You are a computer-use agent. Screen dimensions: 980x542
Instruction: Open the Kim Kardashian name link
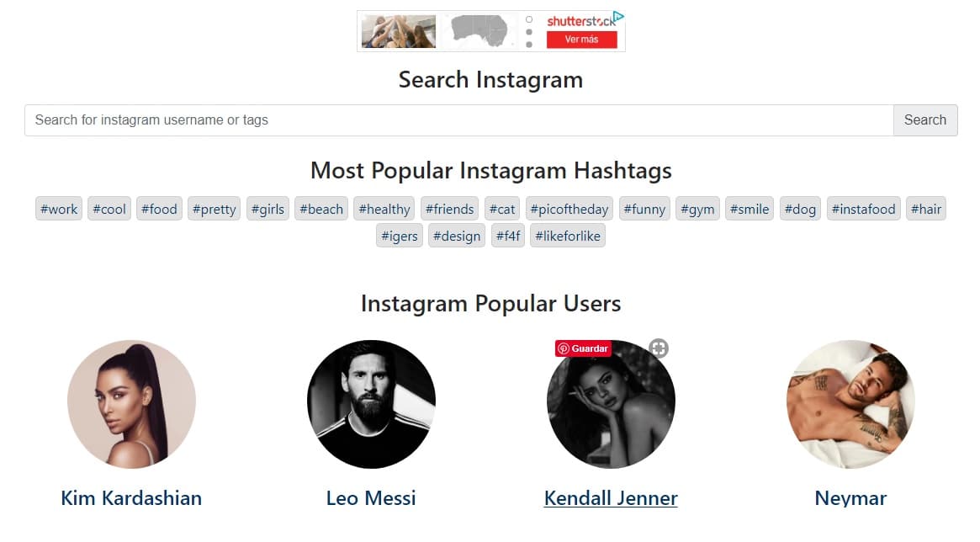point(131,498)
